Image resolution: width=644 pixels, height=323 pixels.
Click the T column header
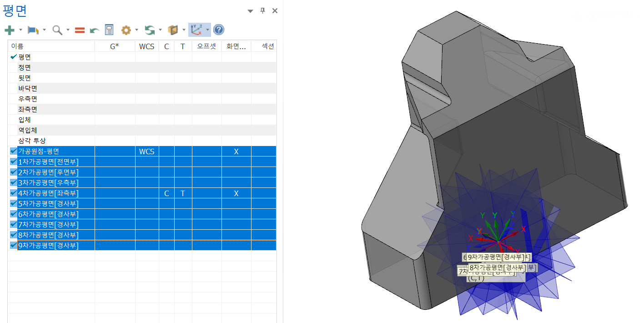(x=183, y=46)
